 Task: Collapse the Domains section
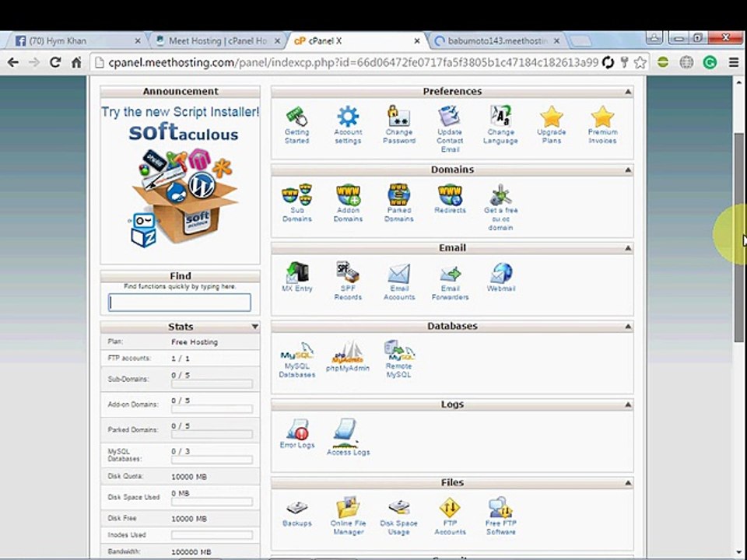627,170
